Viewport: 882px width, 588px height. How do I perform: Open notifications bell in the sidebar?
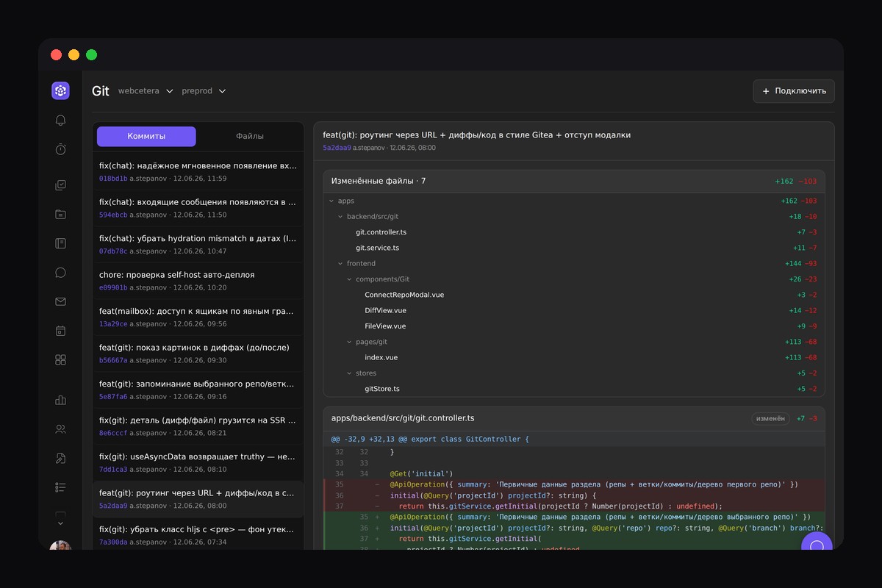[x=60, y=121]
